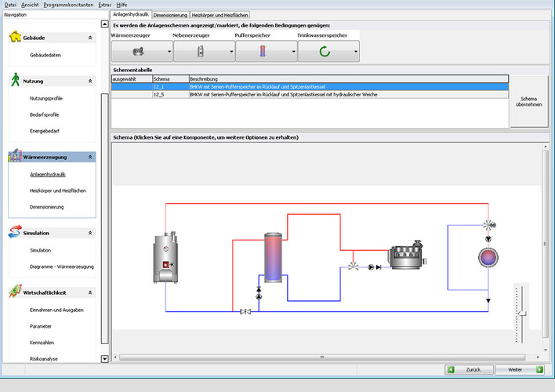Select the buffer storage tank in schema
This screenshot has height=392, width=555.
[273, 256]
